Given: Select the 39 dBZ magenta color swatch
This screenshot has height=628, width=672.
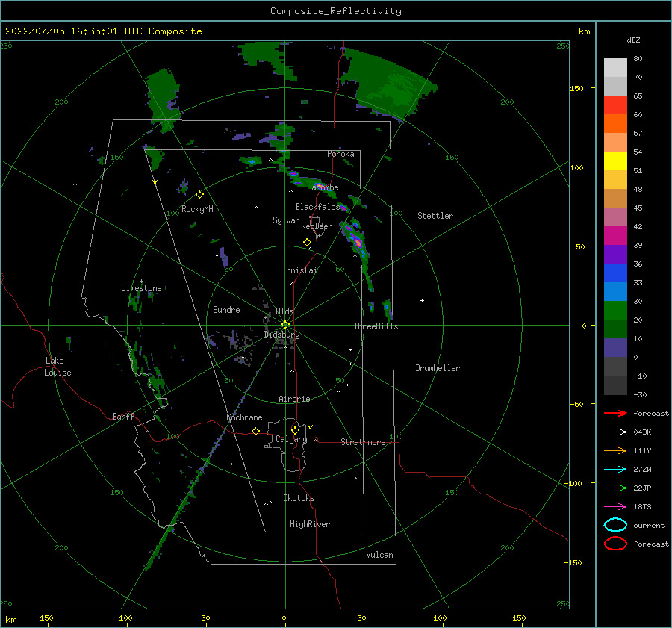Looking at the screenshot, I should 615,235.
